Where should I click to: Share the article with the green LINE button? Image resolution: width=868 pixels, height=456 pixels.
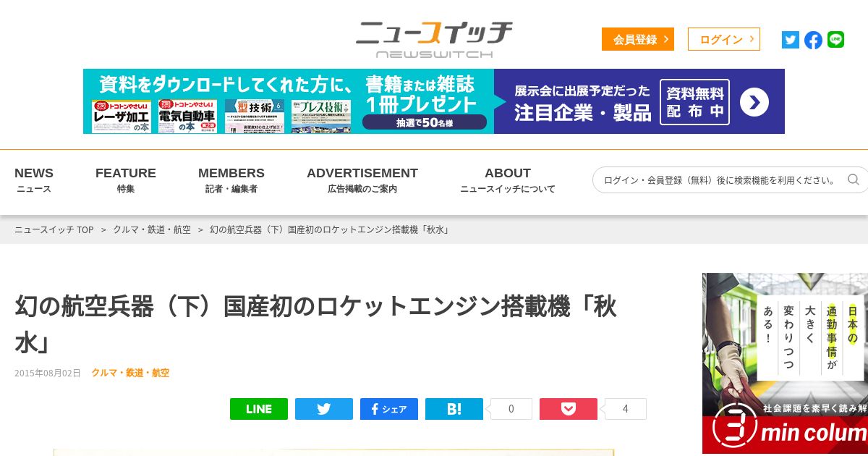(x=259, y=409)
